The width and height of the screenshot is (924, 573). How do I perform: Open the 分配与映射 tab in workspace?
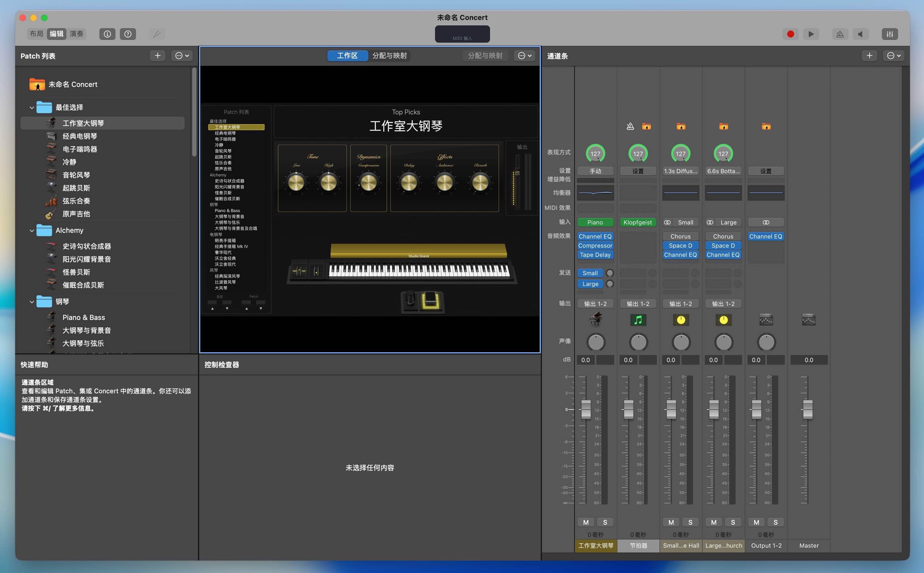pyautogui.click(x=389, y=56)
